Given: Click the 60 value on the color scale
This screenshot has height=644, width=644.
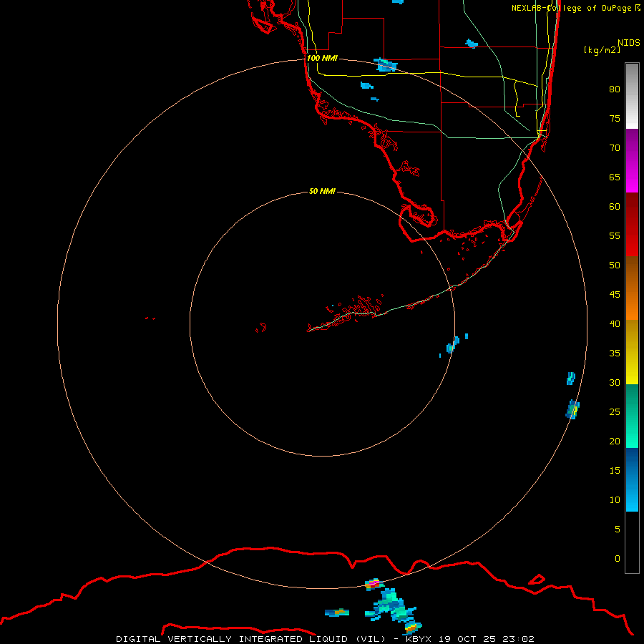Looking at the screenshot, I should tap(615, 207).
